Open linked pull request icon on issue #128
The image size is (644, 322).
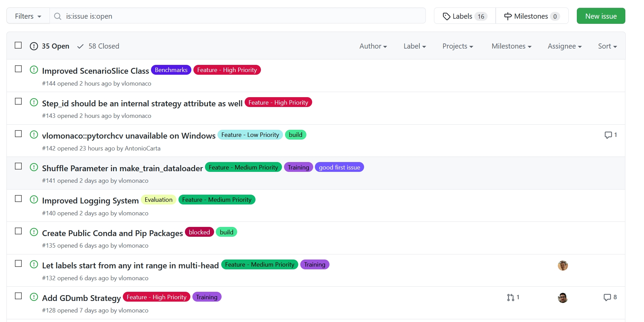coord(511,298)
